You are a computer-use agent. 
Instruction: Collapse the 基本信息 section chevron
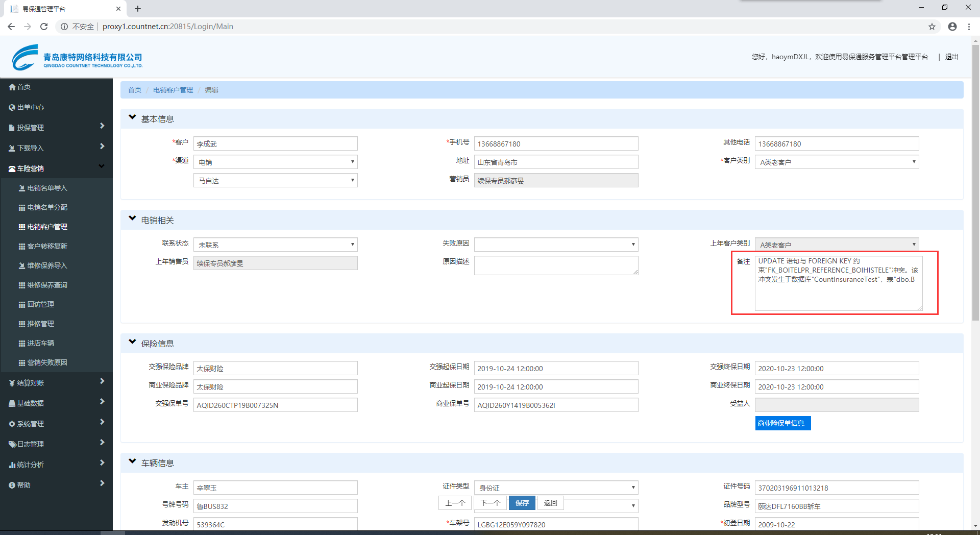click(x=132, y=117)
